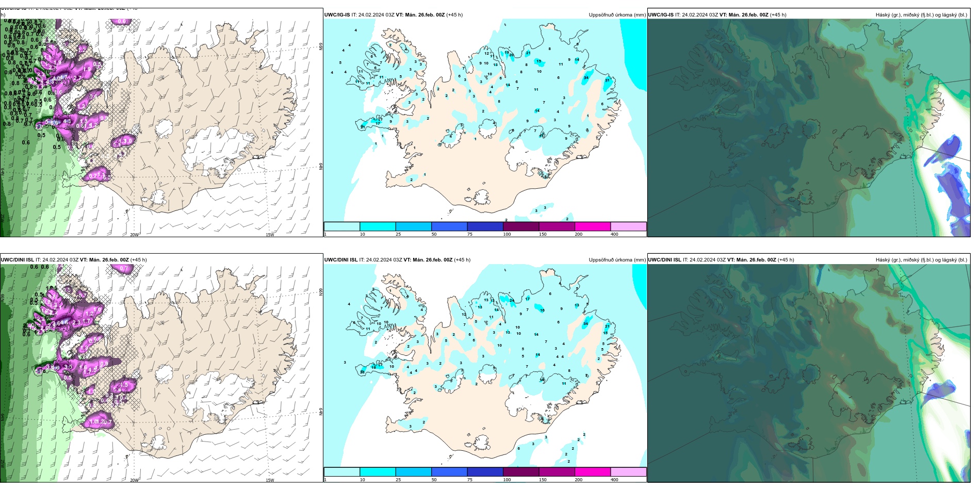Pick the 150–200 mm swatch in DINI ISL legend
This screenshot has height=490, width=980.
click(x=557, y=472)
